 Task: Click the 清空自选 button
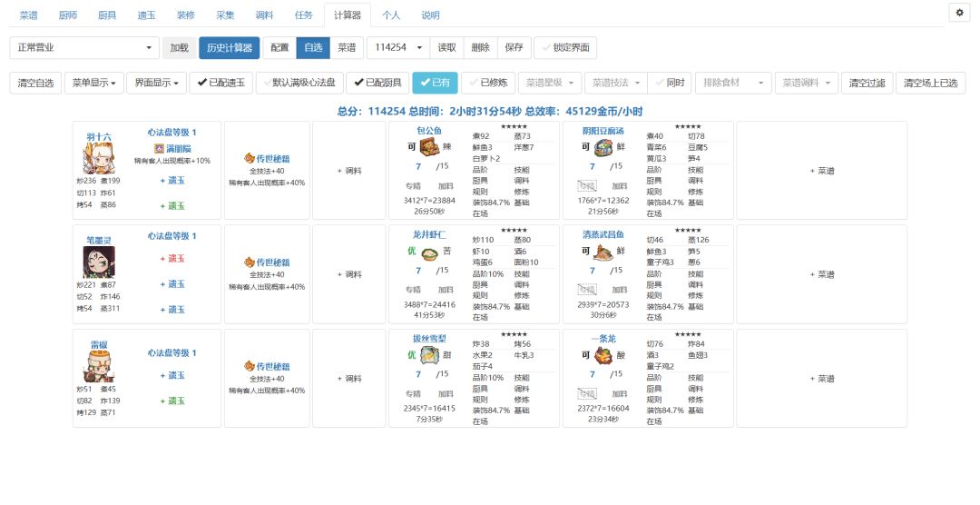pos(35,83)
